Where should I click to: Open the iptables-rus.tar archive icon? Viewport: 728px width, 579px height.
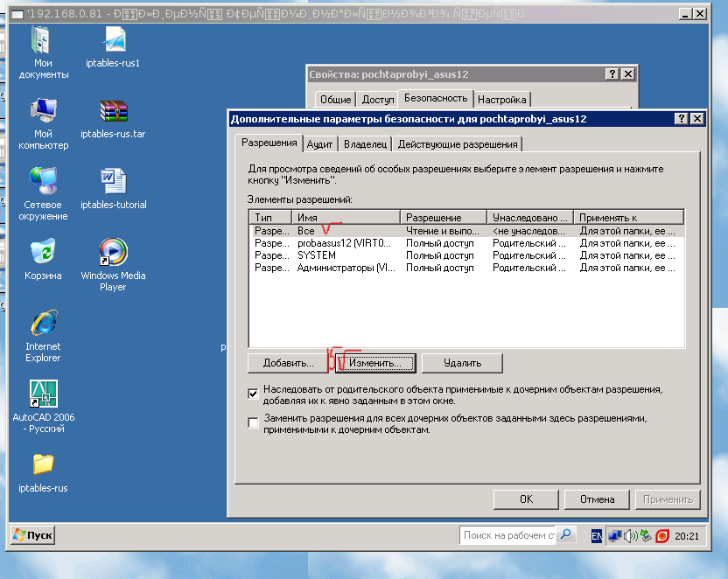pos(114,111)
